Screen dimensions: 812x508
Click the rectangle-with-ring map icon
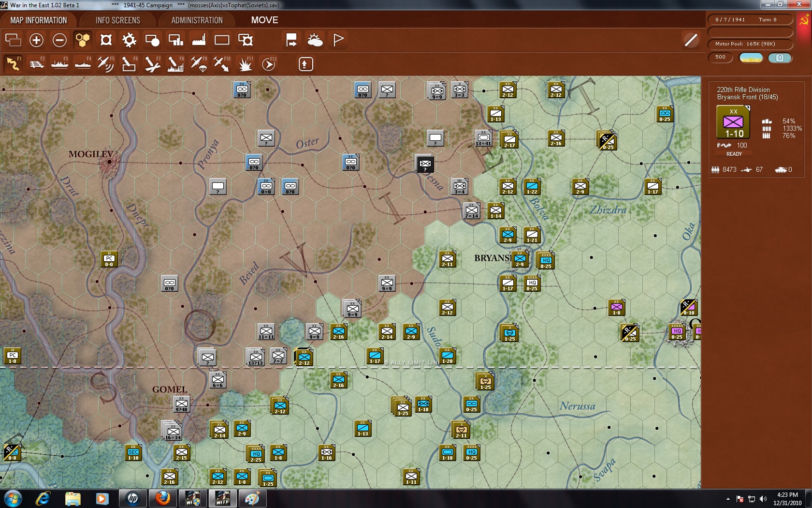pos(246,40)
